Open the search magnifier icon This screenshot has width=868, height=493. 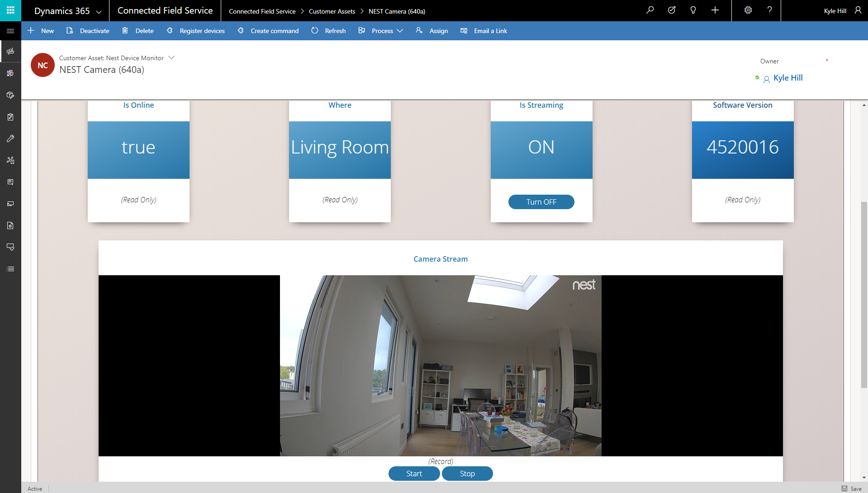click(x=650, y=10)
